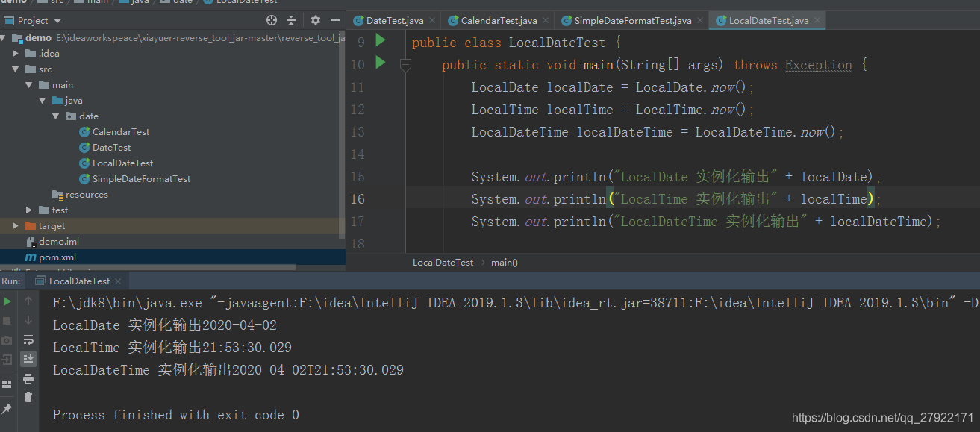
Task: Select the demo.iml file
Action: 59,241
